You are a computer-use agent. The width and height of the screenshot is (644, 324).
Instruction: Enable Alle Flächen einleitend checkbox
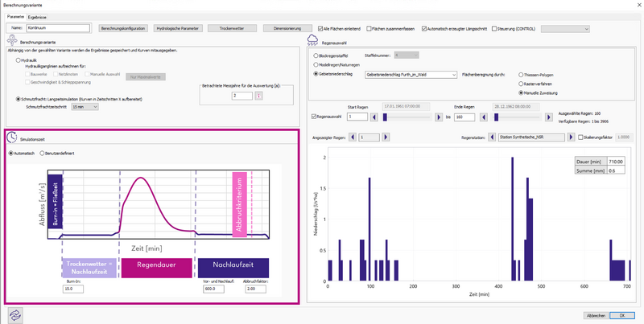click(x=320, y=29)
